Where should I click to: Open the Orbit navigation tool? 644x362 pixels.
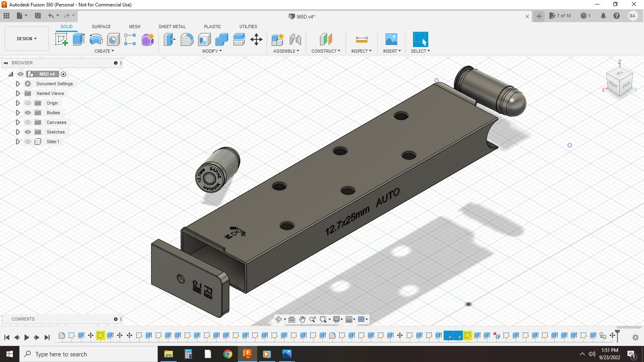pyautogui.click(x=278, y=319)
